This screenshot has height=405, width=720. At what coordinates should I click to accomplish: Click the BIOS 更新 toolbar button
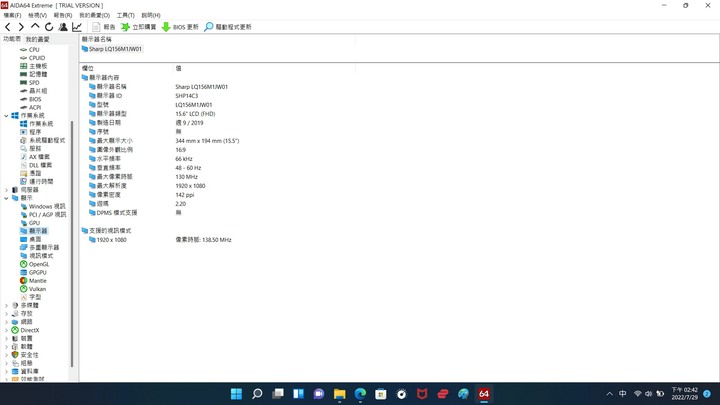click(x=180, y=27)
